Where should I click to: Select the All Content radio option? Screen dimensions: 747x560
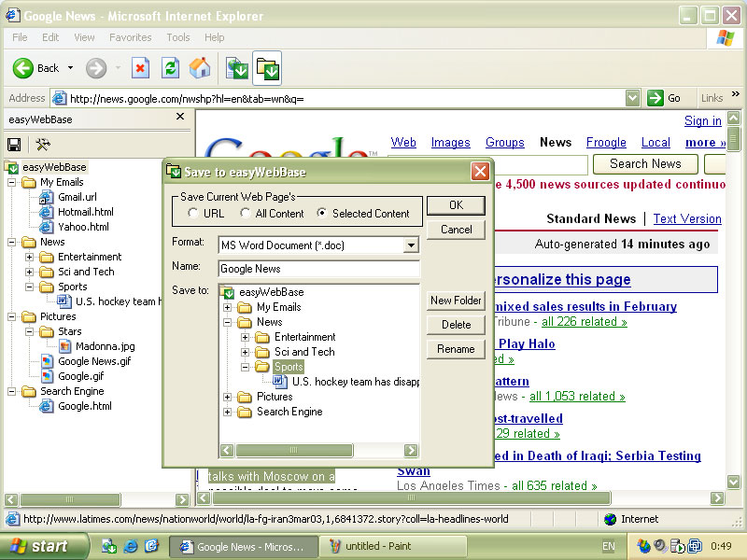click(245, 214)
